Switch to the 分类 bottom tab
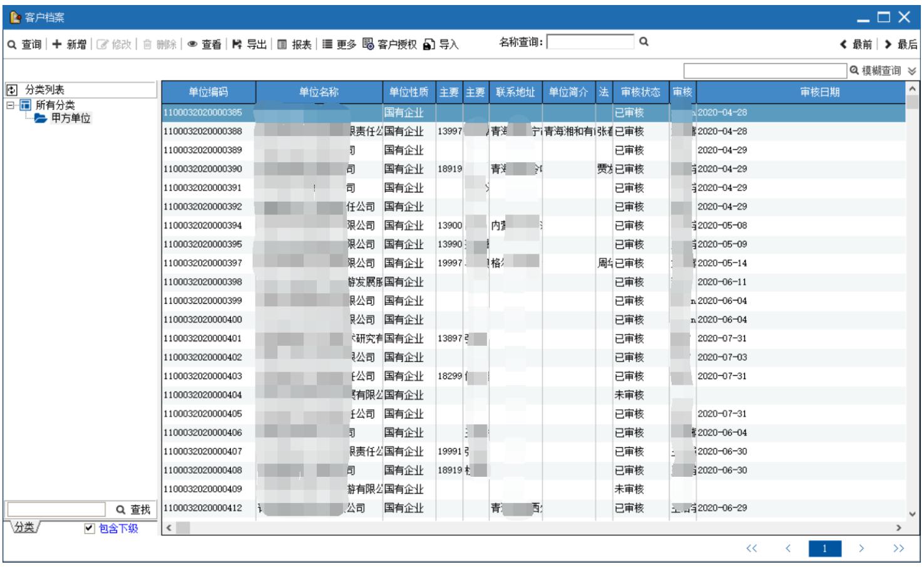924x567 pixels. 25,528
